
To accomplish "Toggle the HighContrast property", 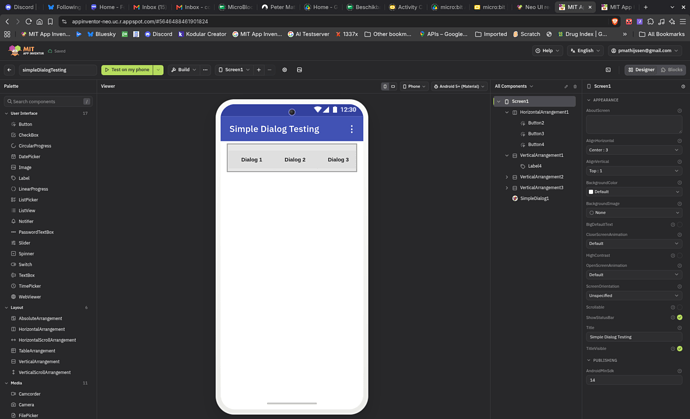I will [679, 256].
